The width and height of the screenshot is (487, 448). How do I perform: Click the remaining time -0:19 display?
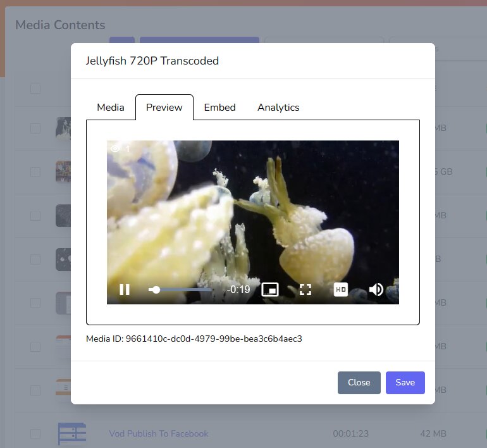tap(238, 290)
